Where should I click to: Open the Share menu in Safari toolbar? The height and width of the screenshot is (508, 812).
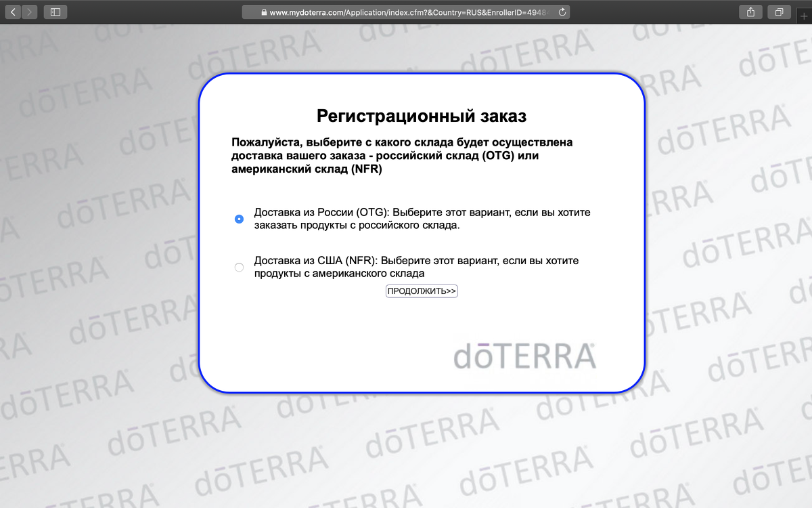tap(751, 12)
